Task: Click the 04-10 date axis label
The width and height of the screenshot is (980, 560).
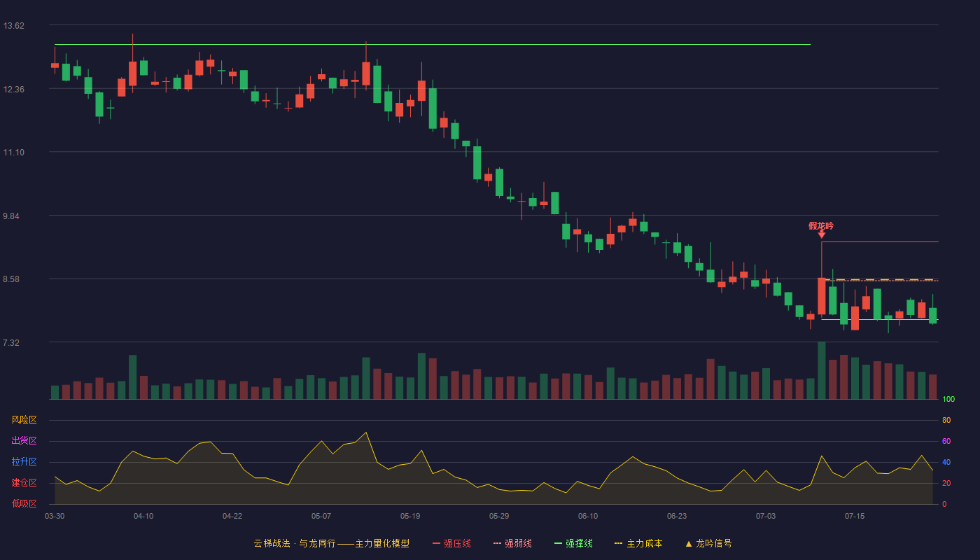Action: click(143, 516)
